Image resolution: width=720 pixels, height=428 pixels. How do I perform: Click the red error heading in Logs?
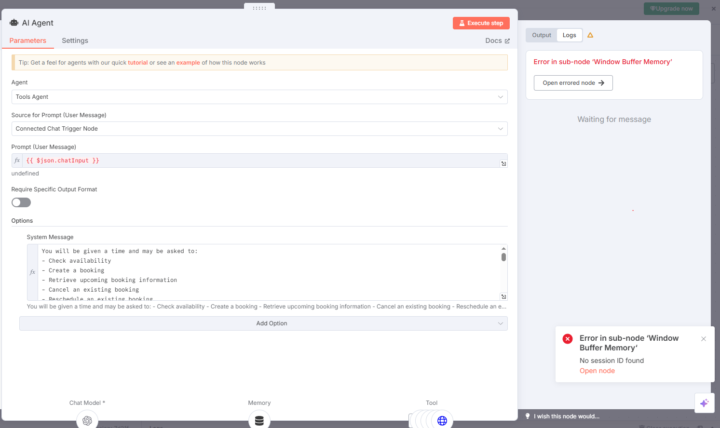click(602, 62)
